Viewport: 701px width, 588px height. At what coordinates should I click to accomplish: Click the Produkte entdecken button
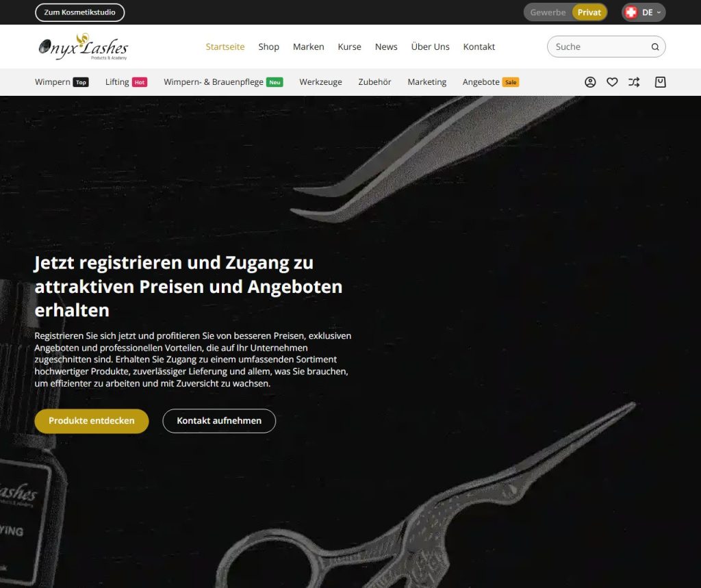pos(92,421)
